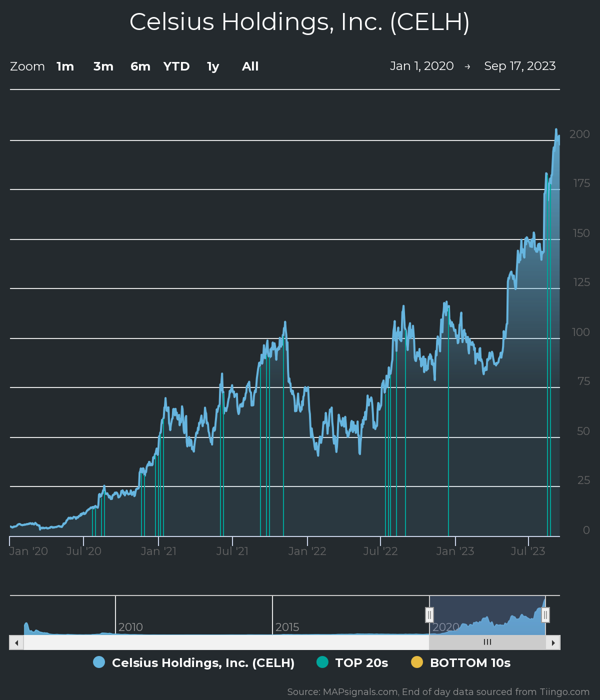Click the 100 y-axis label
Screen dimensions: 600x700
pos(581,332)
